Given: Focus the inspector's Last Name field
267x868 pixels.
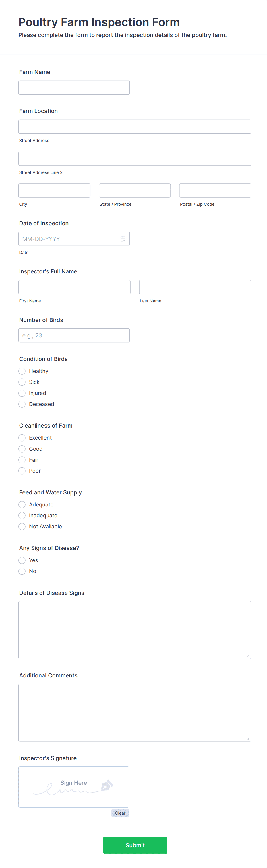Looking at the screenshot, I should pos(195,287).
